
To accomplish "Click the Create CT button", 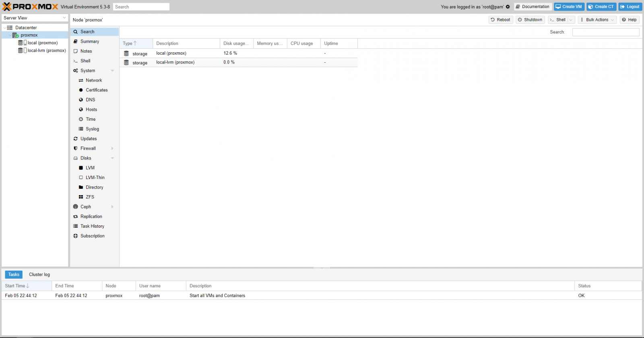I will 601,7.
